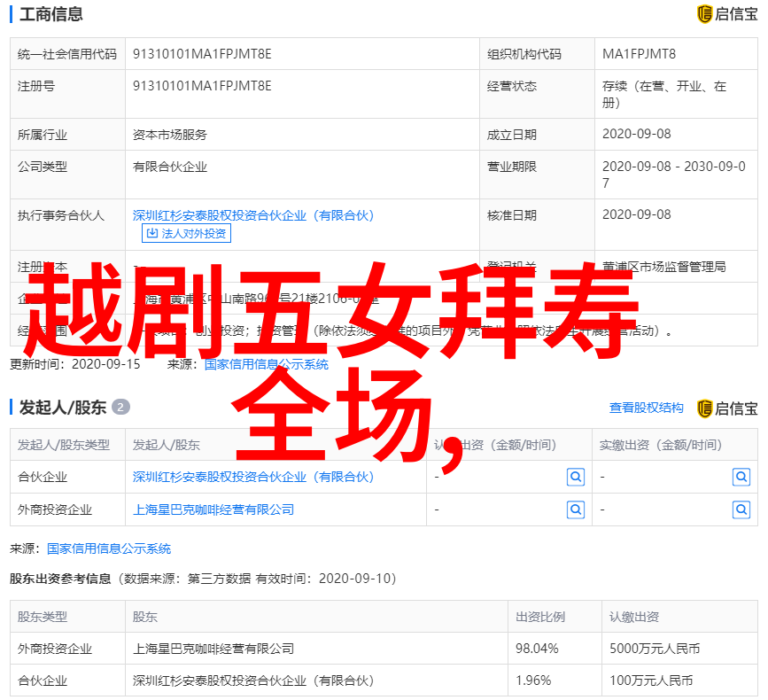
Task: Click the search icon for 深圳红杉安泰 认缴出资
Action: pos(576,477)
